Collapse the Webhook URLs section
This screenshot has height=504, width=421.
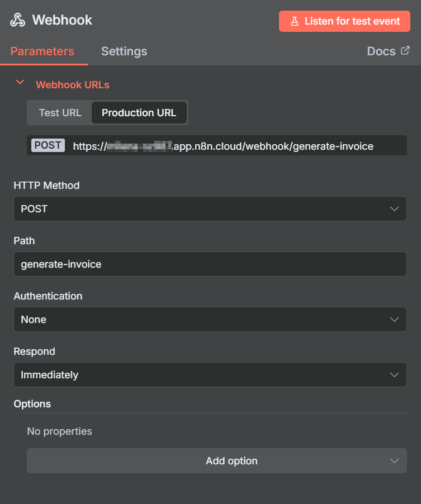pyautogui.click(x=20, y=82)
